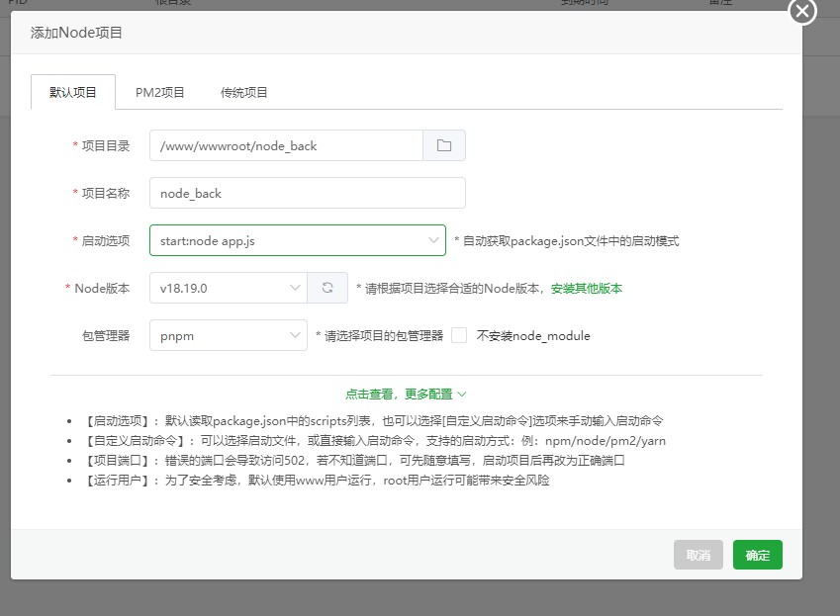The image size is (840, 616).
Task: Click the 自动获取package.json hint text
Action: 567,241
